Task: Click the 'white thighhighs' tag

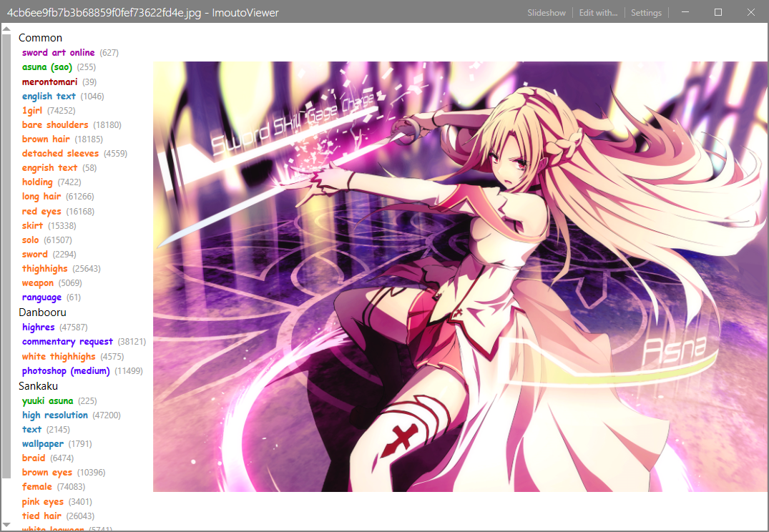Action: [x=59, y=357]
